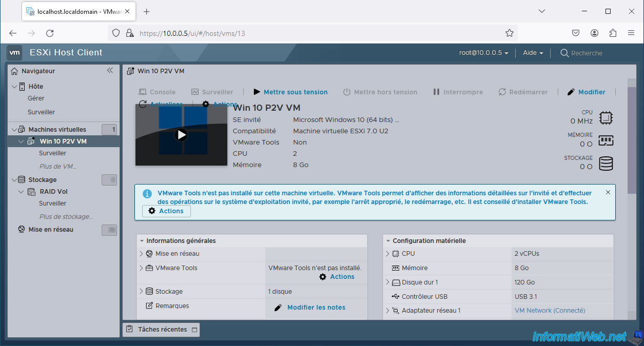This screenshot has height=346, width=644.
Task: Open the Firefox extensions icon
Action: tap(613, 33)
